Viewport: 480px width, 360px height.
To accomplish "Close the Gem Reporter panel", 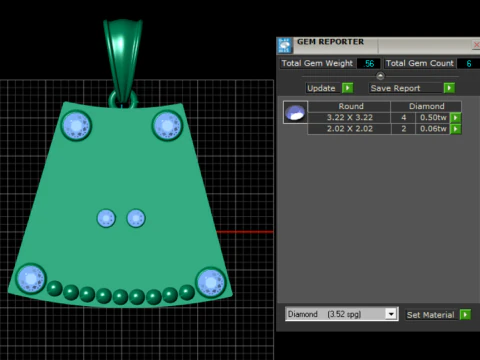I will (476, 45).
